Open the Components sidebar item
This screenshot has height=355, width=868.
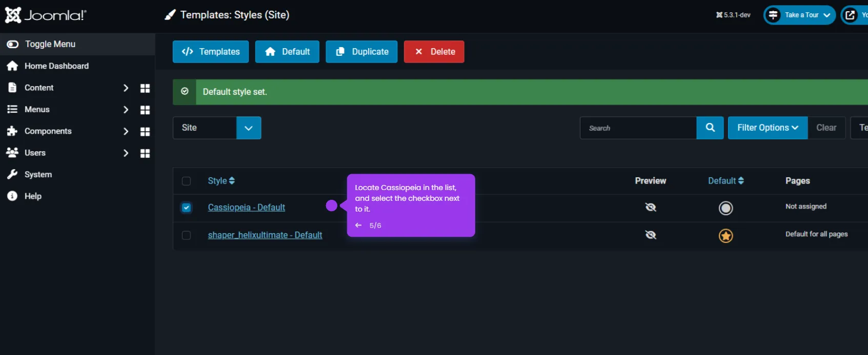coord(48,131)
